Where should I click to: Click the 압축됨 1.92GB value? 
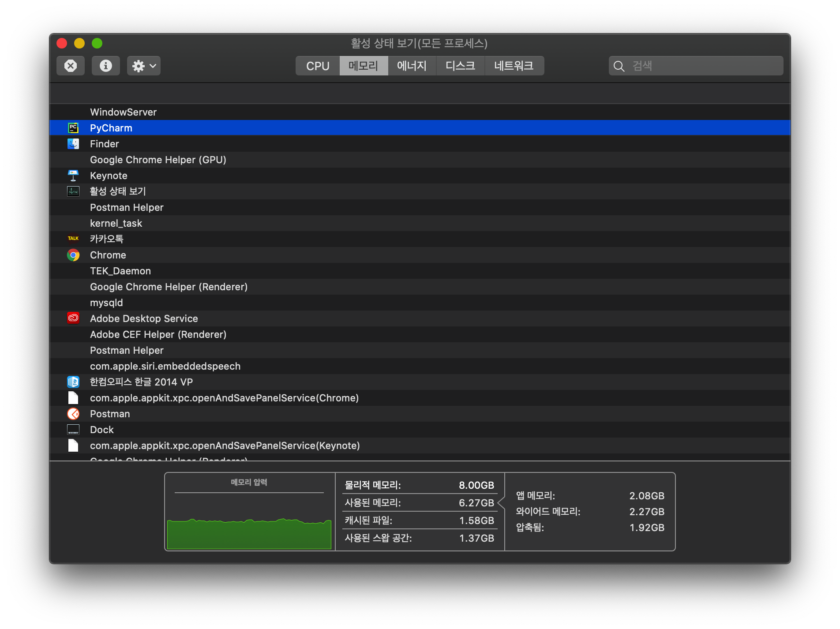pos(647,528)
